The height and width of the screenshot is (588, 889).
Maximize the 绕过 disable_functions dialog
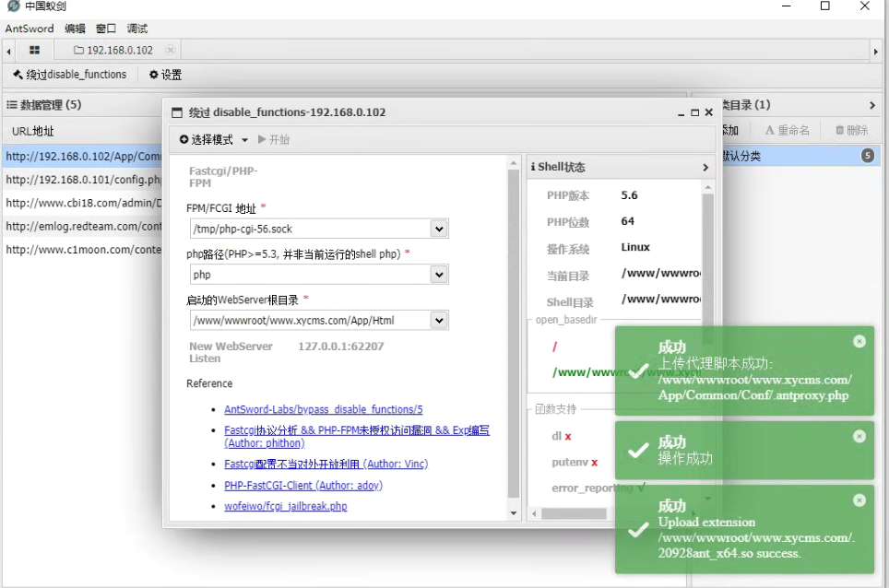click(695, 112)
